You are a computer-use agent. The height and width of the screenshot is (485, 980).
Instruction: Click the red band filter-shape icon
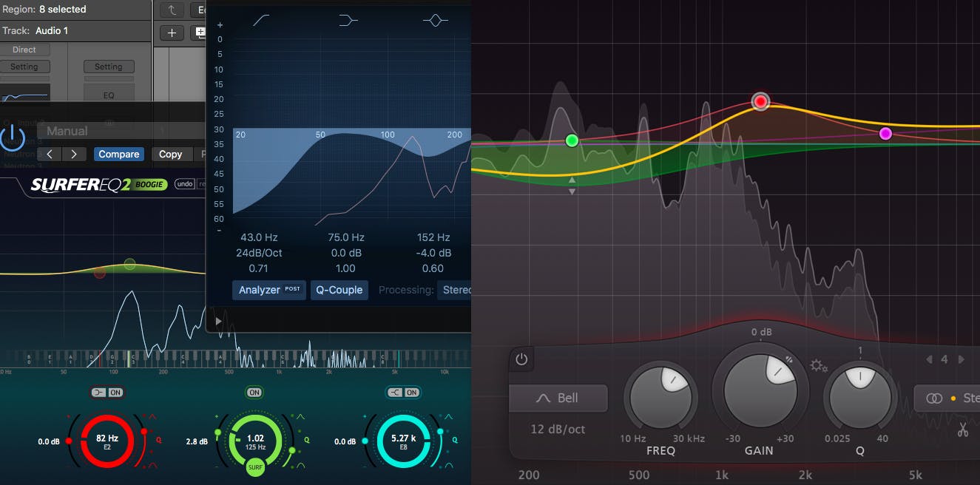tap(99, 393)
